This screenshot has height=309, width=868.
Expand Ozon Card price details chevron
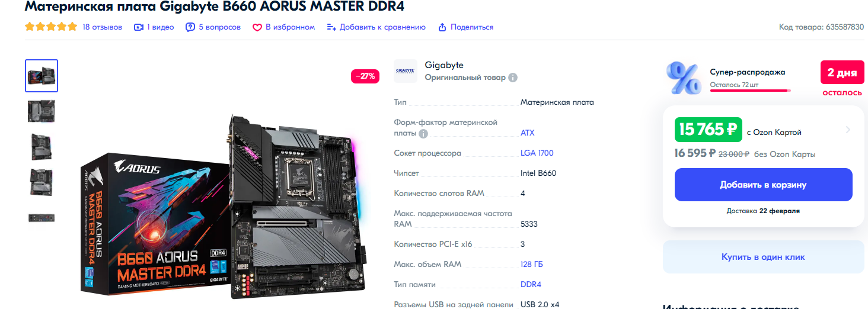point(848,130)
